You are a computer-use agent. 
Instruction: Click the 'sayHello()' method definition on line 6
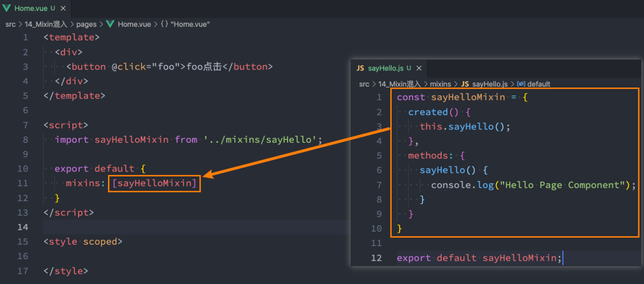point(448,170)
